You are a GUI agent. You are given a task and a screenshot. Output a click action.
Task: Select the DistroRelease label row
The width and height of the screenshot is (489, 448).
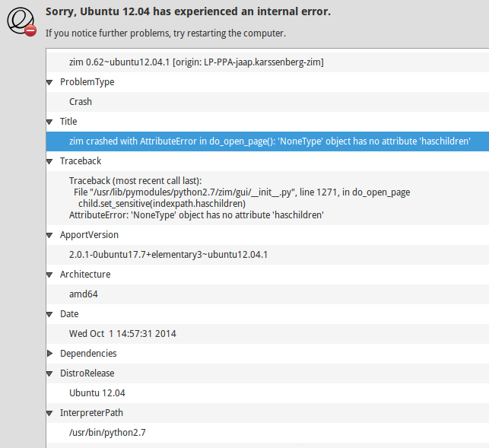[268, 373]
